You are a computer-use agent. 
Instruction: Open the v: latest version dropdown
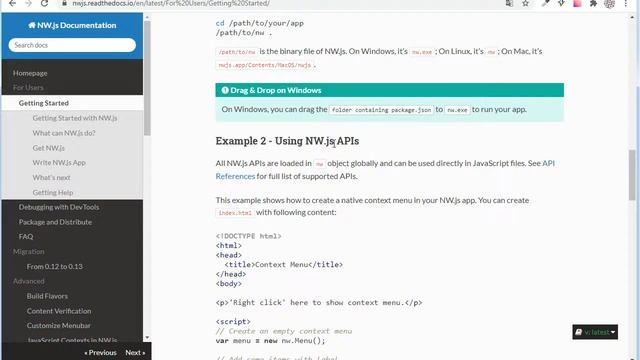tap(595, 332)
